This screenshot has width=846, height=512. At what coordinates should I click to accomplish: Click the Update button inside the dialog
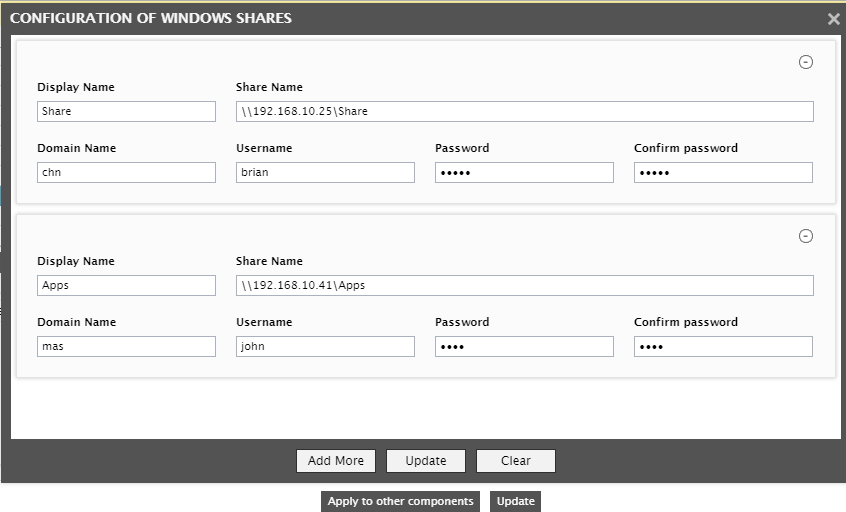click(x=426, y=461)
